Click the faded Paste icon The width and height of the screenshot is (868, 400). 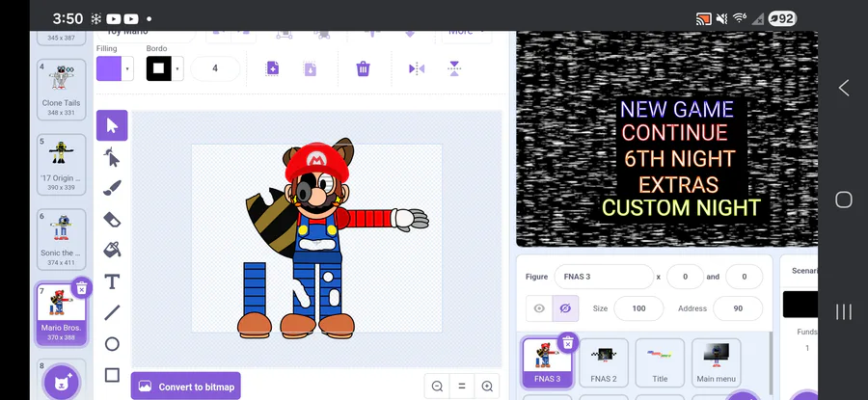click(310, 68)
